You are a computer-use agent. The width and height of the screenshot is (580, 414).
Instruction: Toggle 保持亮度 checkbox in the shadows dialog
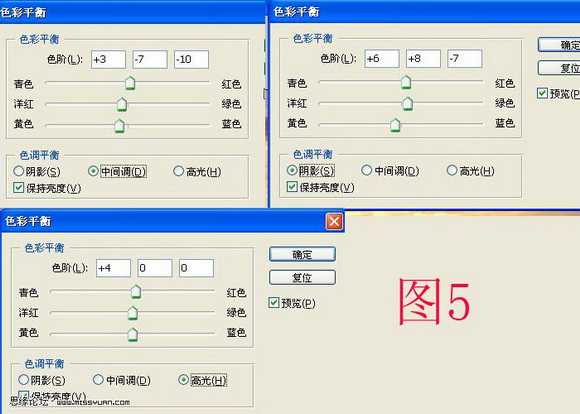pyautogui.click(x=292, y=186)
